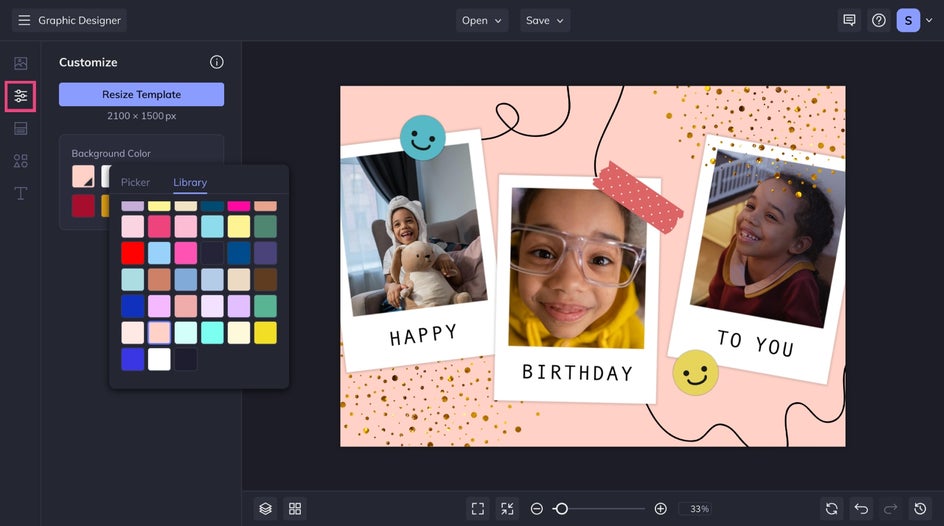Click the zoom out minus icon
This screenshot has height=526, width=944.
536,509
